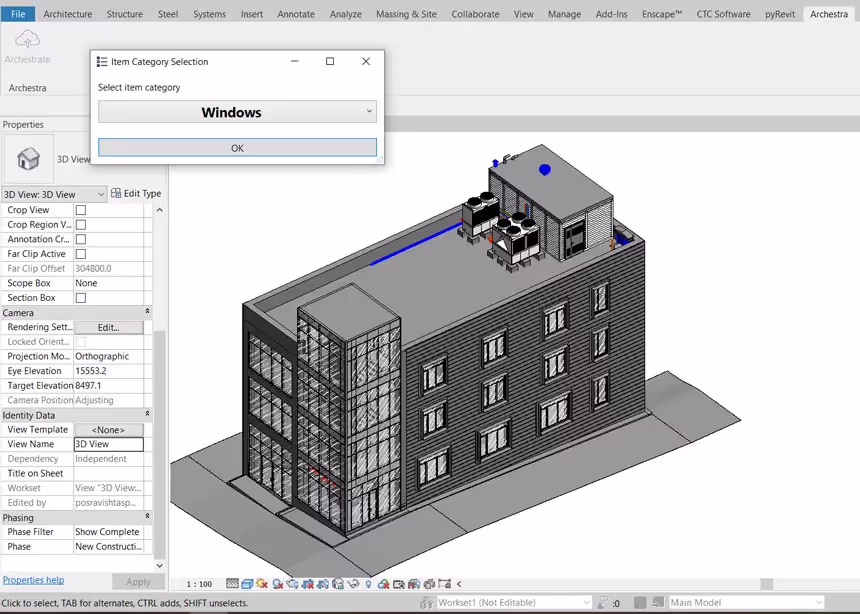Open the Show Rendering Dialog teapot icon
The width and height of the screenshot is (860, 614).
292,584
